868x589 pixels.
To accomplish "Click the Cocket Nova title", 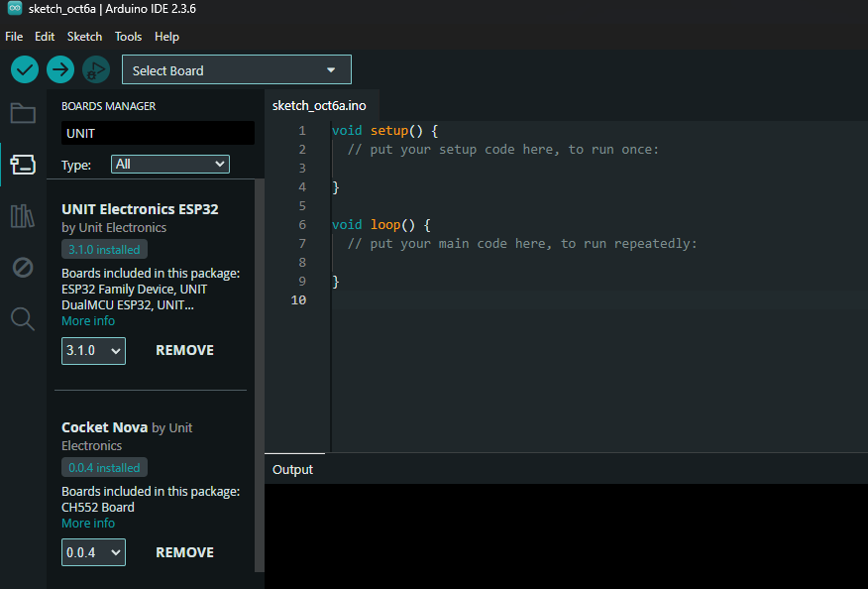I will coord(104,427).
